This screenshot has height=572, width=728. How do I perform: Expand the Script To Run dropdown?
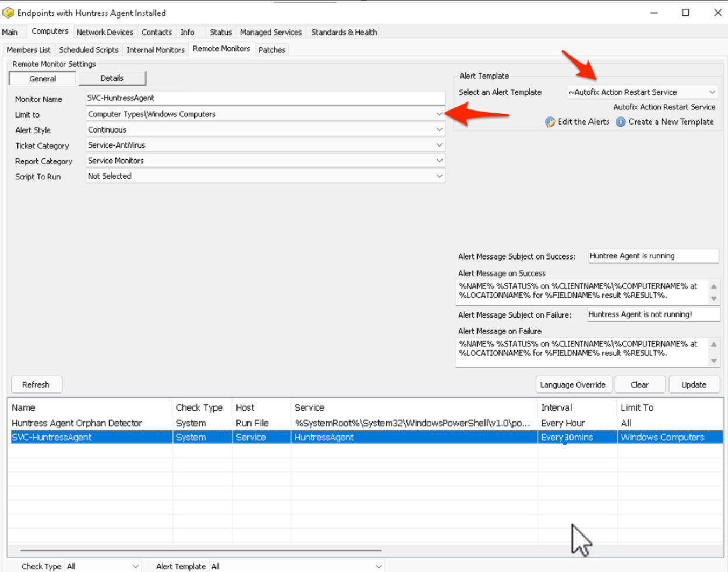[439, 176]
